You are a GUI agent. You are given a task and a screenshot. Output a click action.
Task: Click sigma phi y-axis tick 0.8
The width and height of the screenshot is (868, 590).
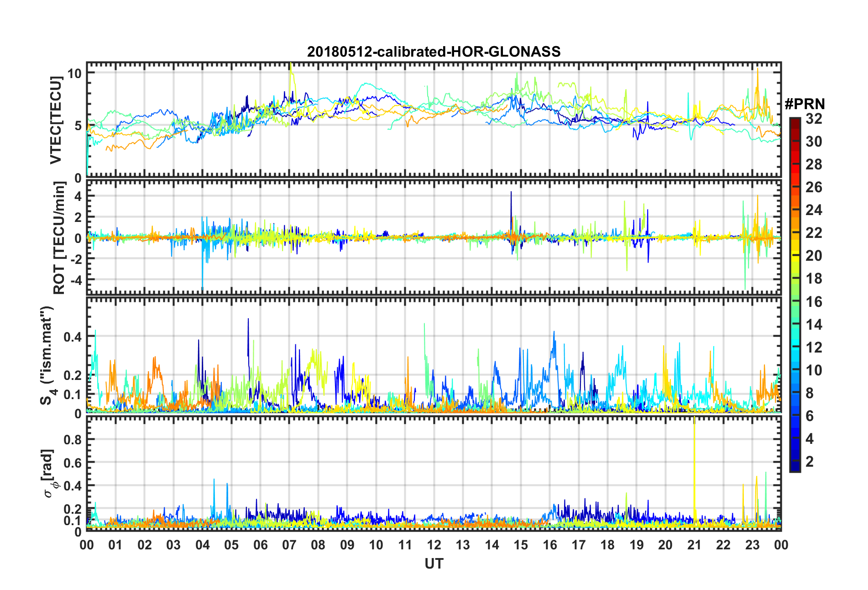[73, 440]
